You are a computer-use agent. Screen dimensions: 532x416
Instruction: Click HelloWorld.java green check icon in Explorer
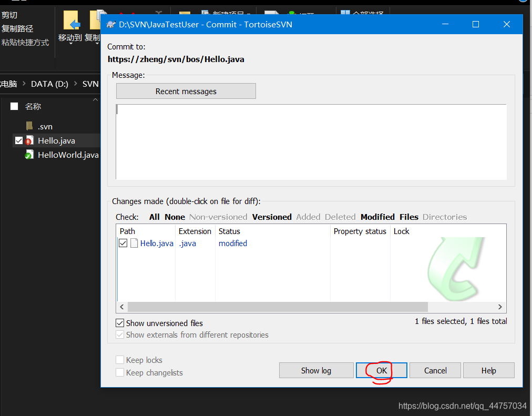29,155
